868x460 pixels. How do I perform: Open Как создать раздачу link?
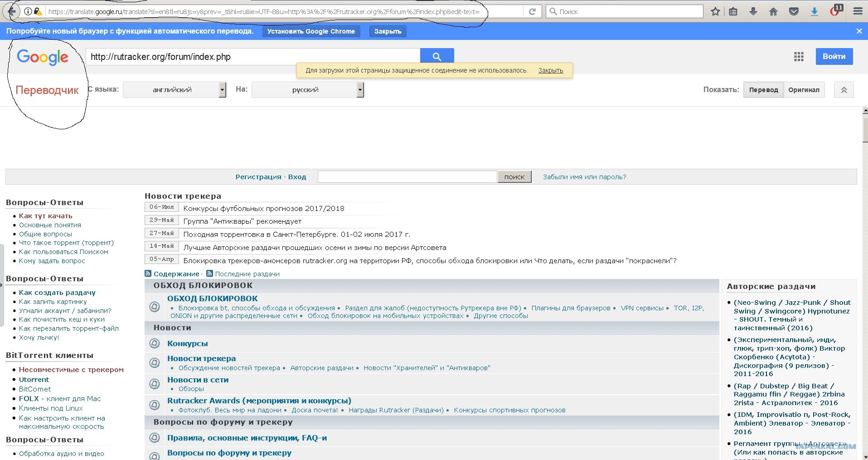coord(57,293)
